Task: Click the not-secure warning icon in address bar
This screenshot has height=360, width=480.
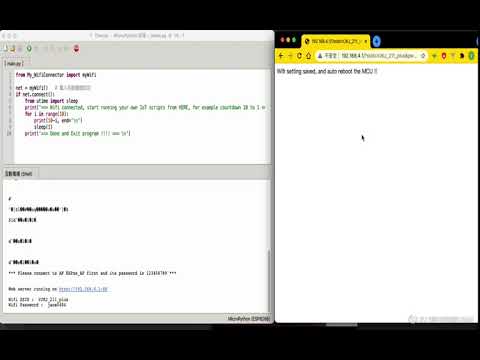Action: pyautogui.click(x=320, y=56)
